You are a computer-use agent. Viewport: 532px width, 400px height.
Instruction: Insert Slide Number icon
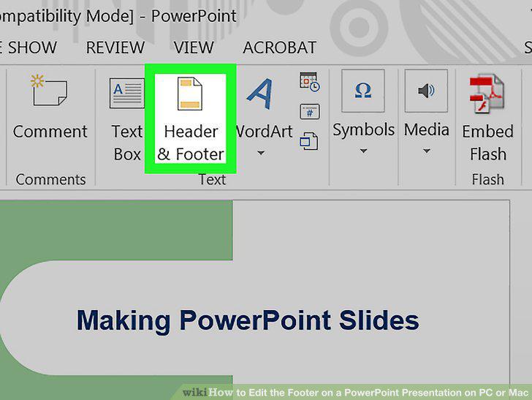click(x=309, y=111)
